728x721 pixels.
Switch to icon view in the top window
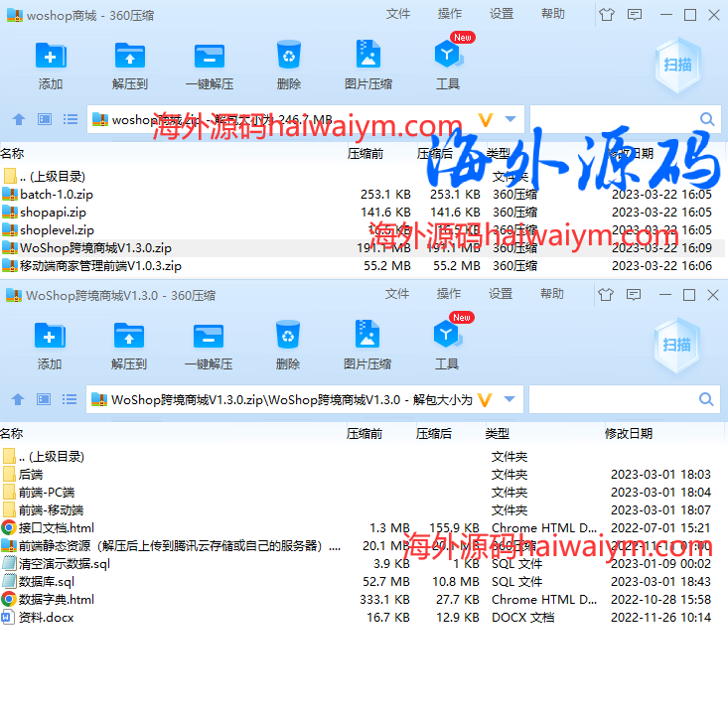45,119
